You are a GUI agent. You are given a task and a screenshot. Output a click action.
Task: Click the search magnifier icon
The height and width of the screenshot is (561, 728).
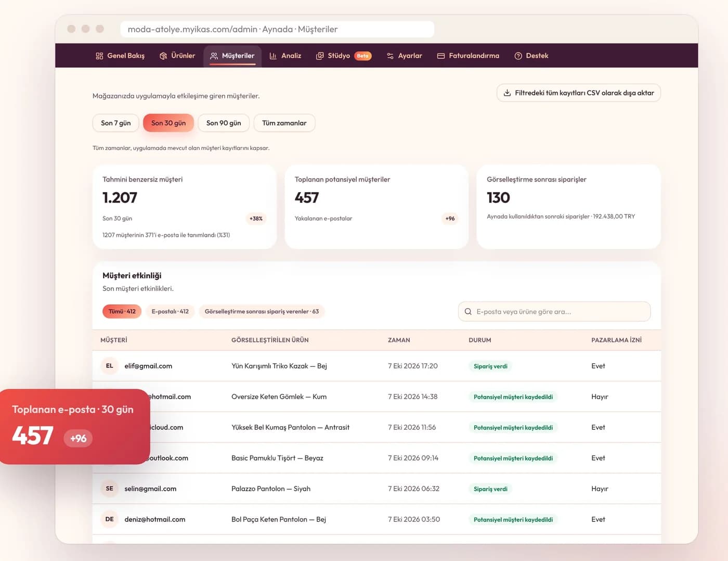click(468, 312)
